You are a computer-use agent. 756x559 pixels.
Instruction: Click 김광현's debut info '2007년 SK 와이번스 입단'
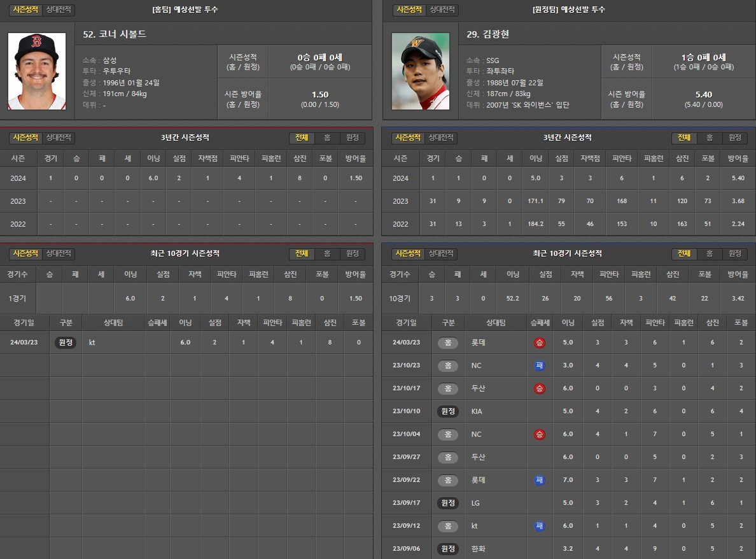[528, 105]
